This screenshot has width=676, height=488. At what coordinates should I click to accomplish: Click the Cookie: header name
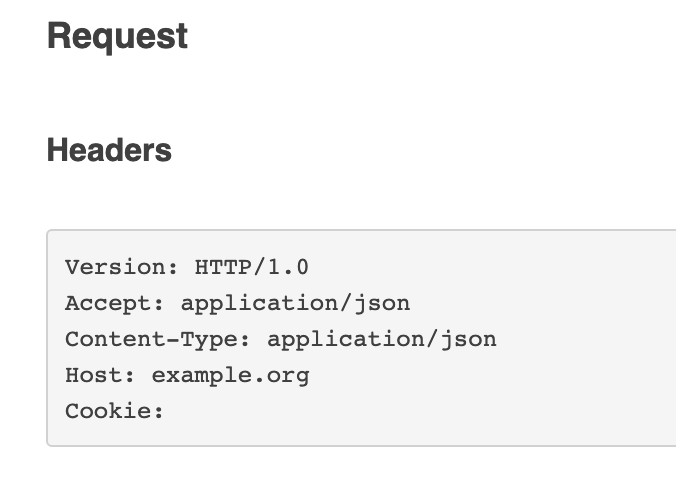click(114, 411)
